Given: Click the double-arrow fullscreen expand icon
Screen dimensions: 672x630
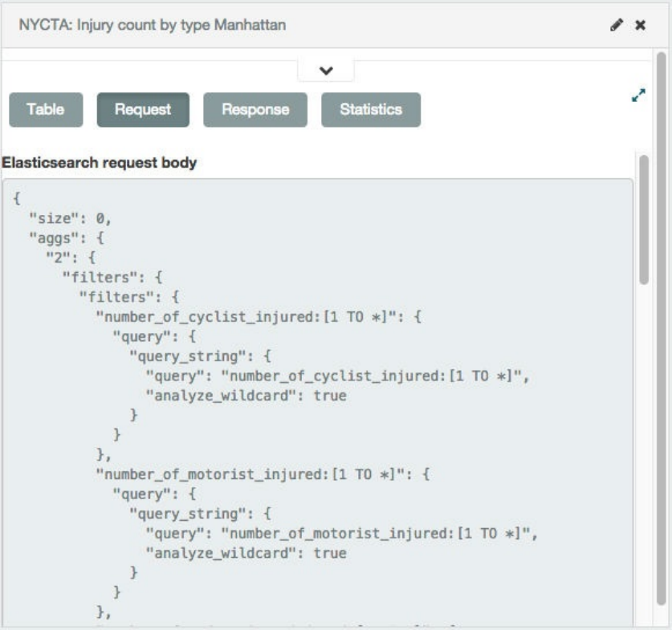Looking at the screenshot, I should pos(638,95).
